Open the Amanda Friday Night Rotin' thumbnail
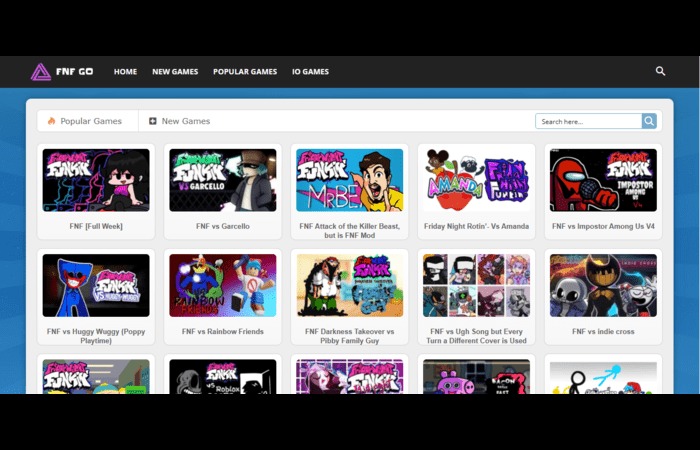 [476, 180]
